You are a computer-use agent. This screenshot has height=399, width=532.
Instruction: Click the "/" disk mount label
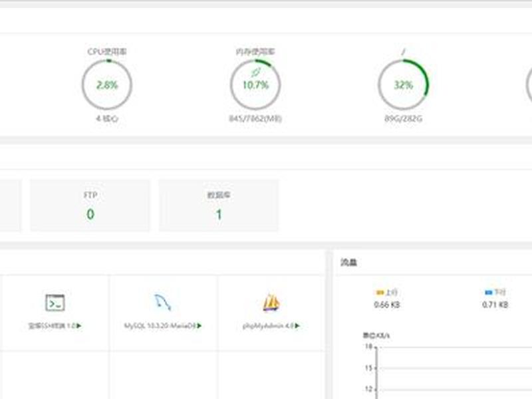(x=404, y=52)
